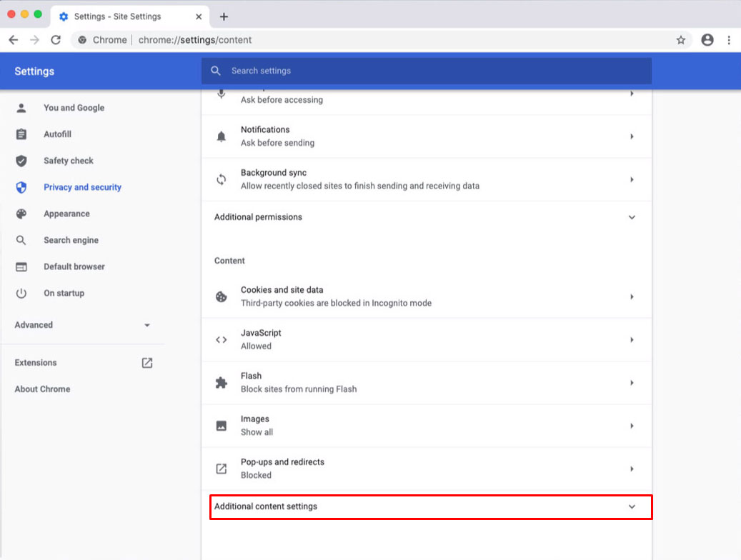Click the back navigation arrow
The height and width of the screenshot is (560, 741).
tap(13, 40)
